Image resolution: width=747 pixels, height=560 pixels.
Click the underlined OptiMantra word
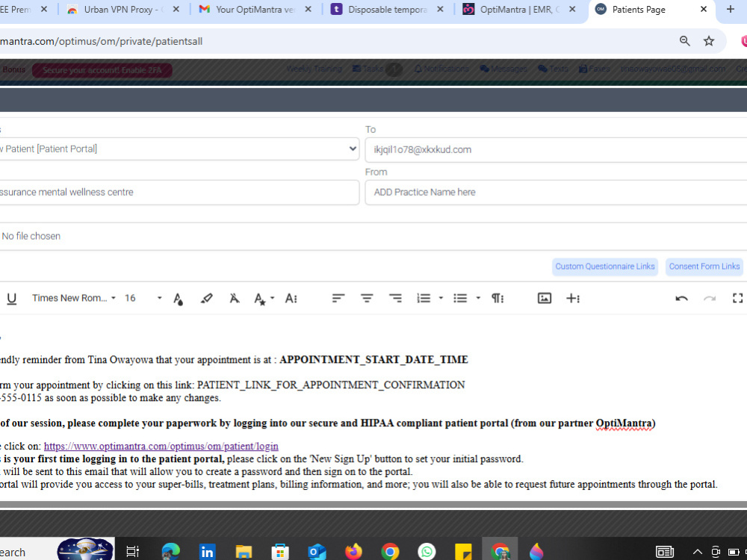pos(624,423)
